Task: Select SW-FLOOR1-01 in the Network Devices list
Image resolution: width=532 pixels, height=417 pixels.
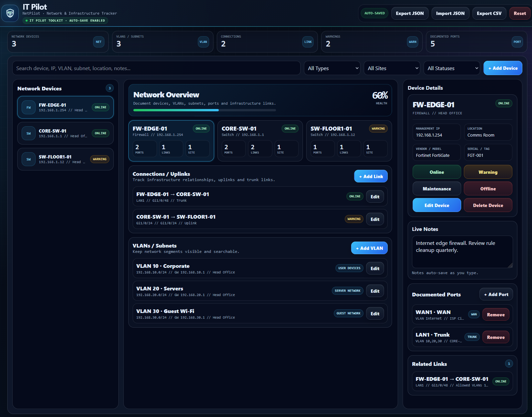Action: click(66, 159)
